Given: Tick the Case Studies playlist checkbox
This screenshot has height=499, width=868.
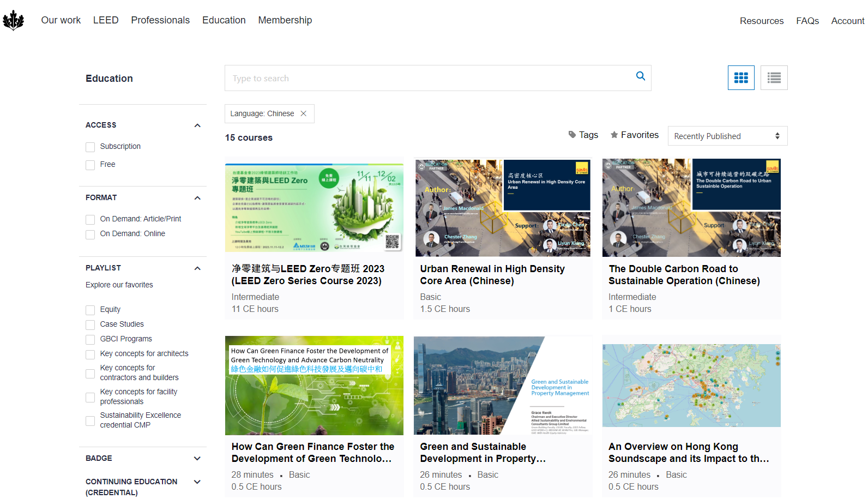Looking at the screenshot, I should pos(91,325).
